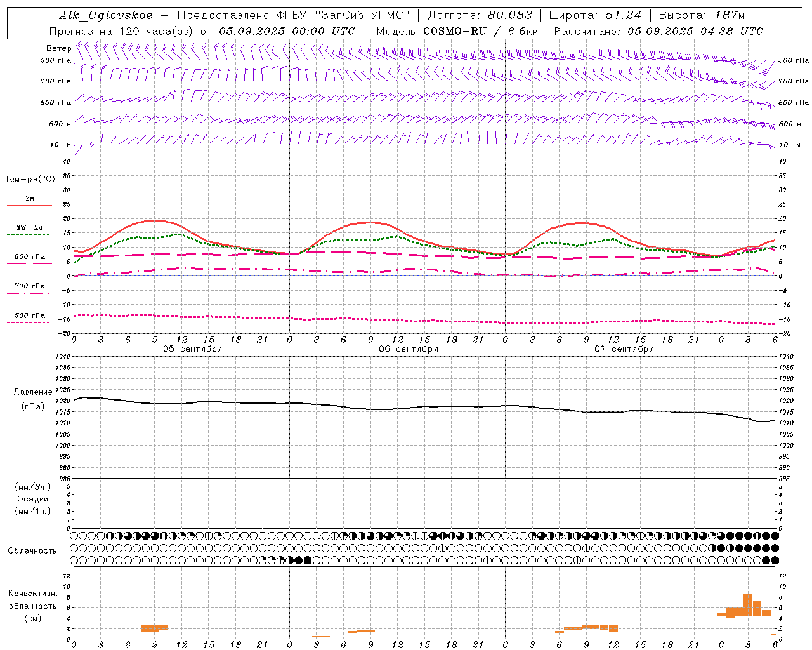Click the Конвективн. label

coord(33,594)
